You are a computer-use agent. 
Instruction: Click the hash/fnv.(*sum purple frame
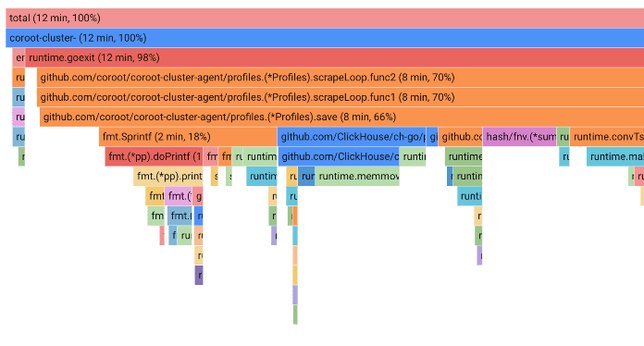point(520,137)
